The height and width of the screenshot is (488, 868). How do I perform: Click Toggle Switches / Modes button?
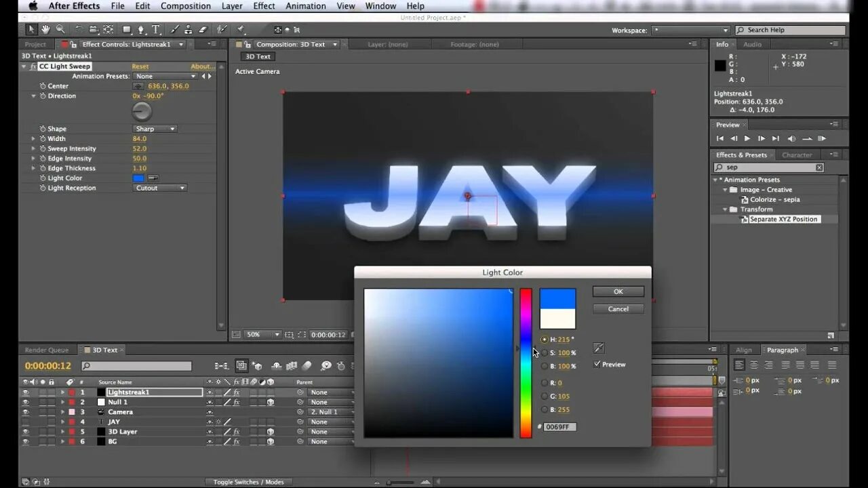248,482
